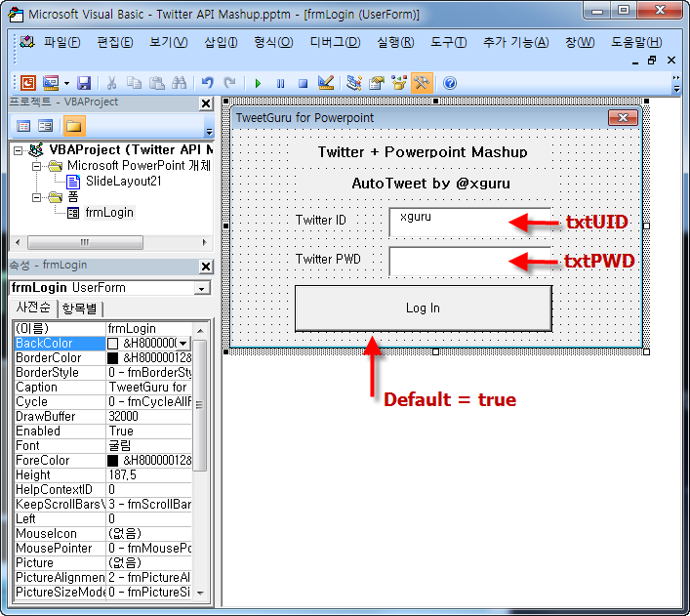Open the BackColor value dropdown arrow

coord(183,344)
